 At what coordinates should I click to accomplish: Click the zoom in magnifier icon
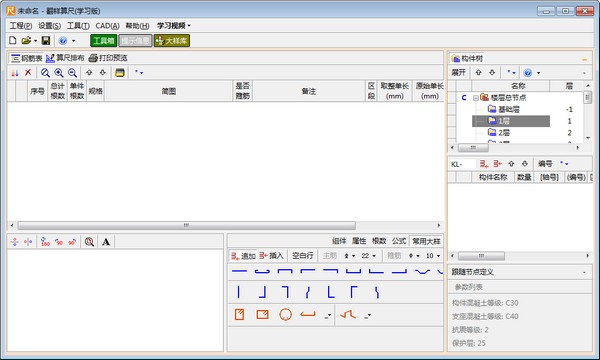pyautogui.click(x=59, y=73)
